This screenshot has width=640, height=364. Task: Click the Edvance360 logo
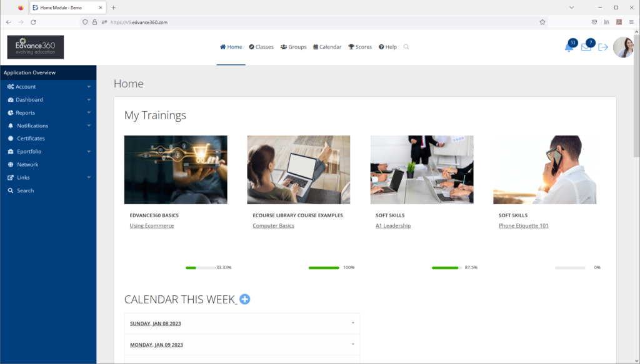[36, 47]
